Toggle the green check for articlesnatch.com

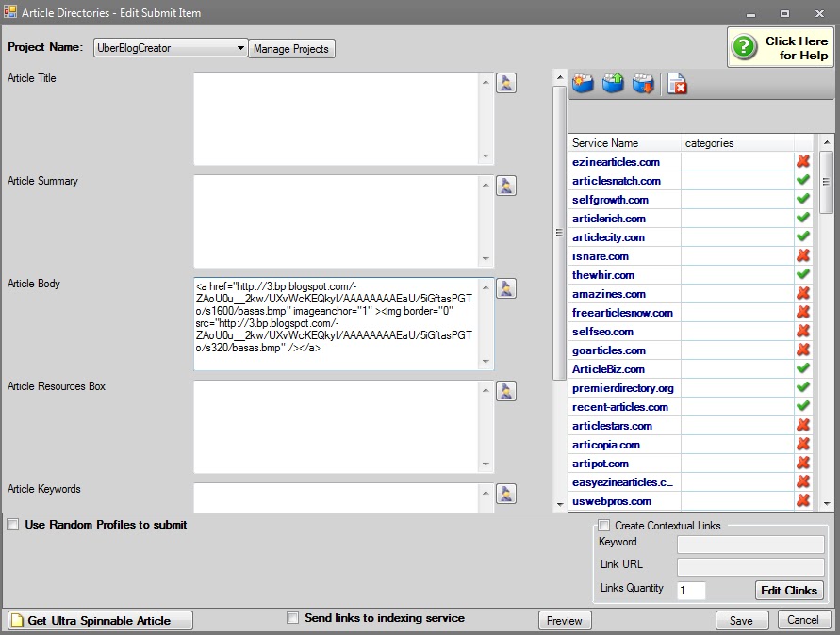point(803,180)
